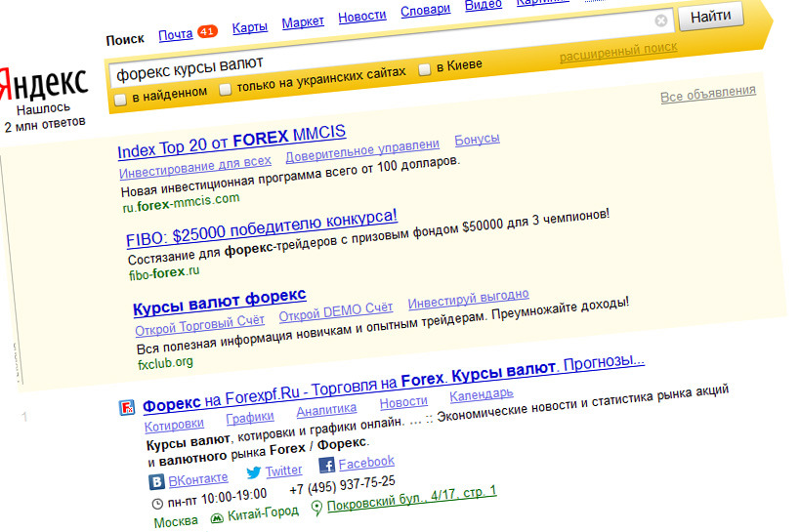
Task: Open the Facebook text link
Action: [x=366, y=463]
